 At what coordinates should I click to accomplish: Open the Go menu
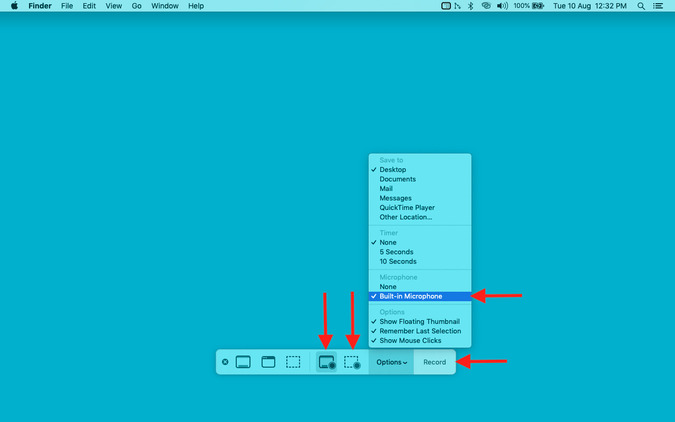(136, 6)
